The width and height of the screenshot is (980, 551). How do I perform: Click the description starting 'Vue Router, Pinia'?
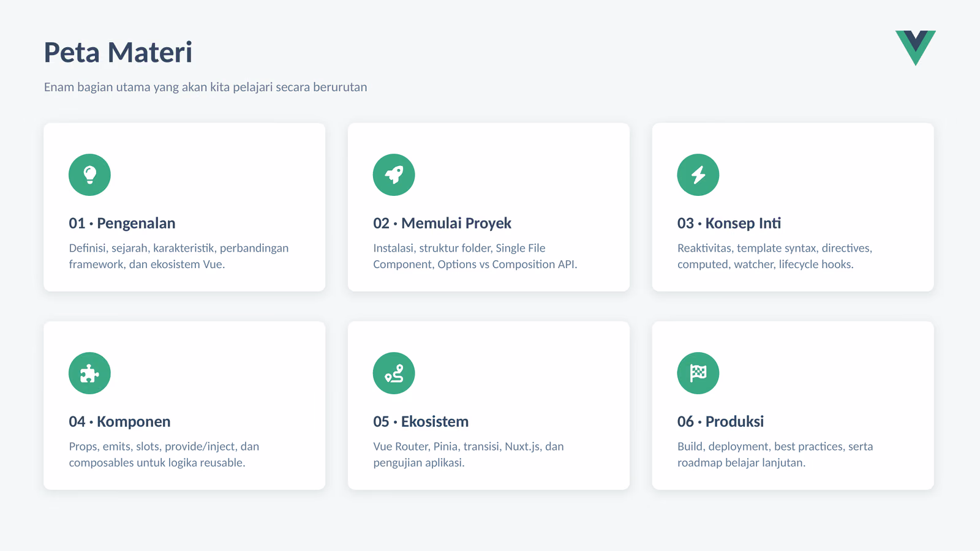[x=469, y=454]
